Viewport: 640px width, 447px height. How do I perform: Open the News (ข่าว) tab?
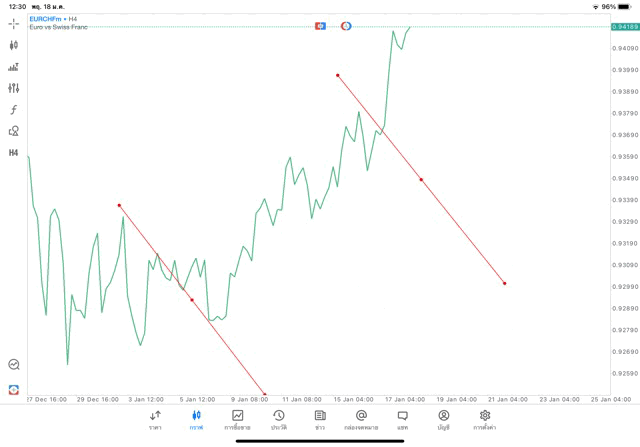(x=320, y=420)
